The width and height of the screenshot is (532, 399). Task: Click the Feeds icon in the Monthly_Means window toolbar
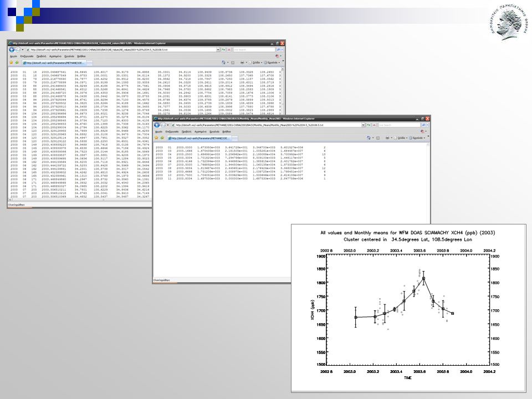378,138
